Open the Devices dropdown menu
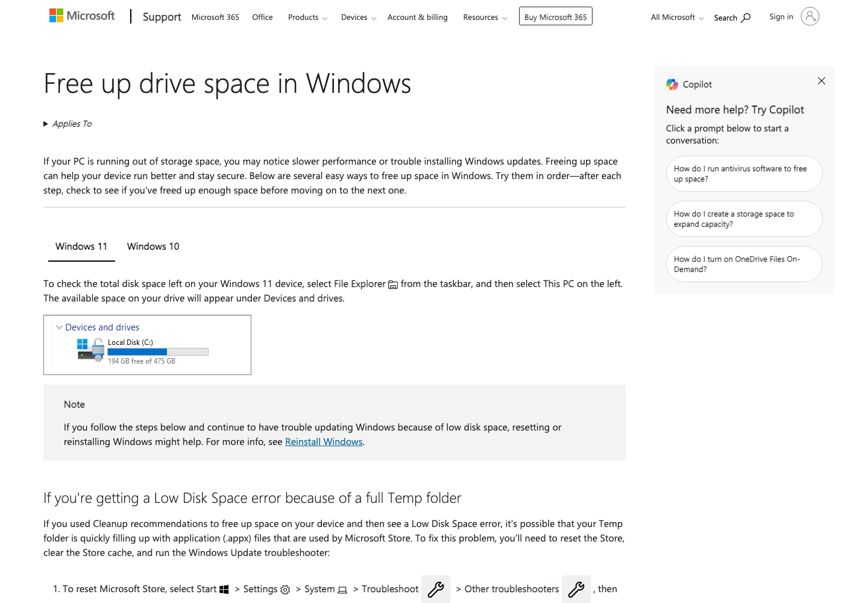This screenshot has height=603, width=868. click(359, 17)
